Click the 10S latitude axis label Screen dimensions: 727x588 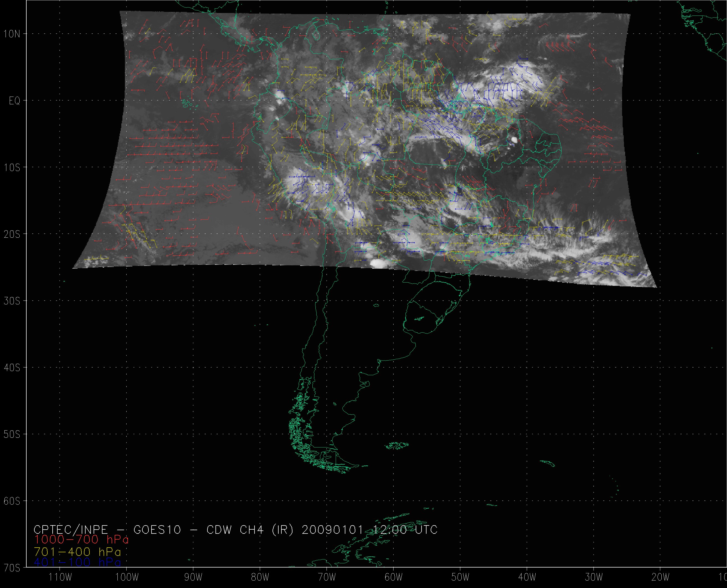click(12, 167)
